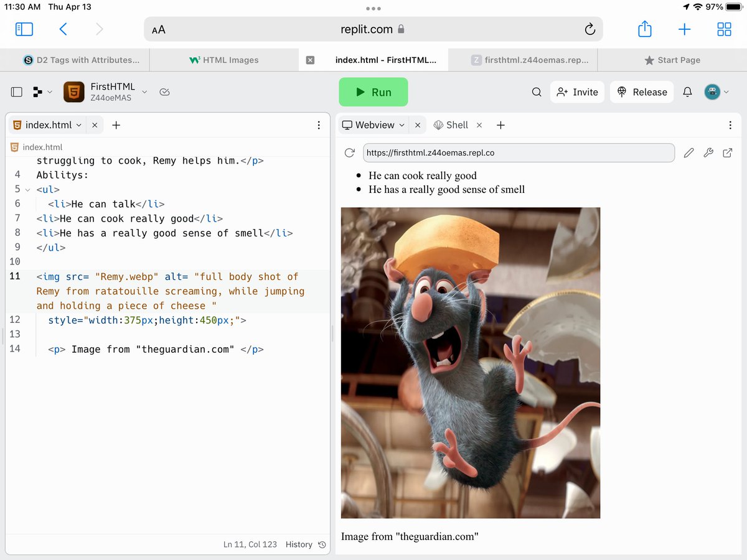Open the AA reader options
747x560 pixels.
point(159,29)
